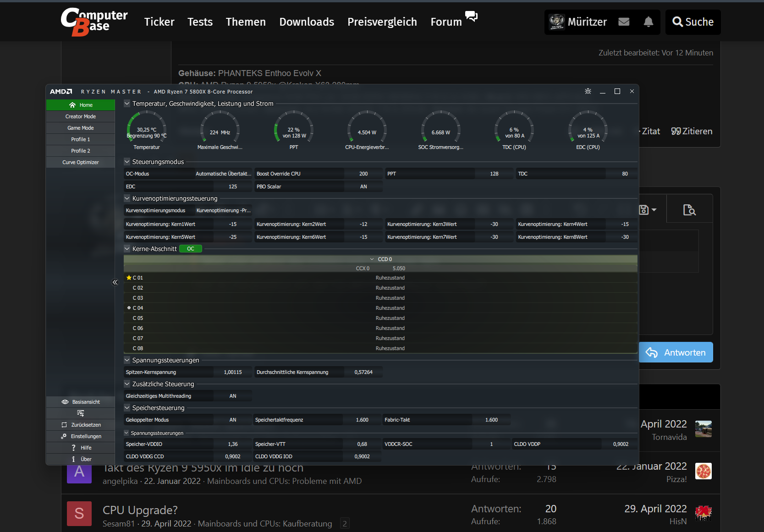Click the ComputerBase logo
The width and height of the screenshot is (764, 532).
coord(94,22)
